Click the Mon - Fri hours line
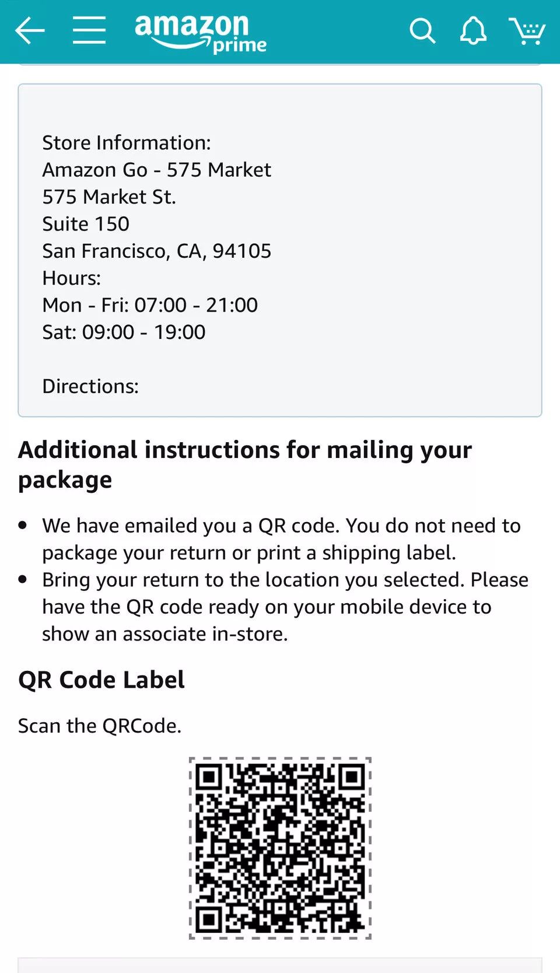 pos(150,305)
